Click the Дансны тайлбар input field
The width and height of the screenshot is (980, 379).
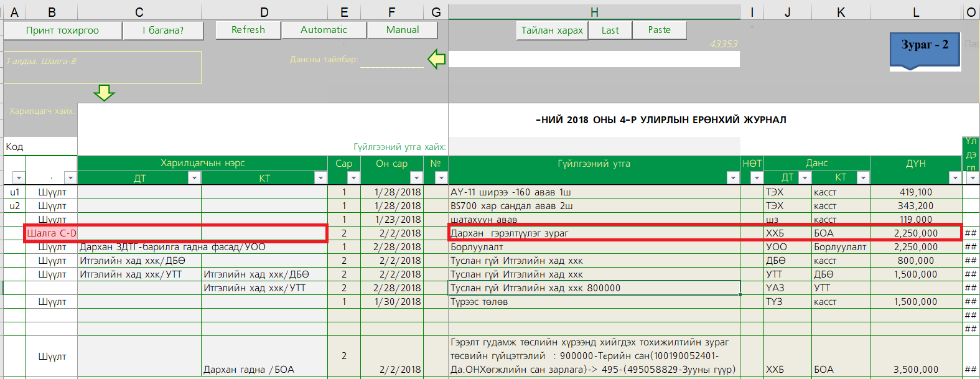pyautogui.click(x=392, y=60)
